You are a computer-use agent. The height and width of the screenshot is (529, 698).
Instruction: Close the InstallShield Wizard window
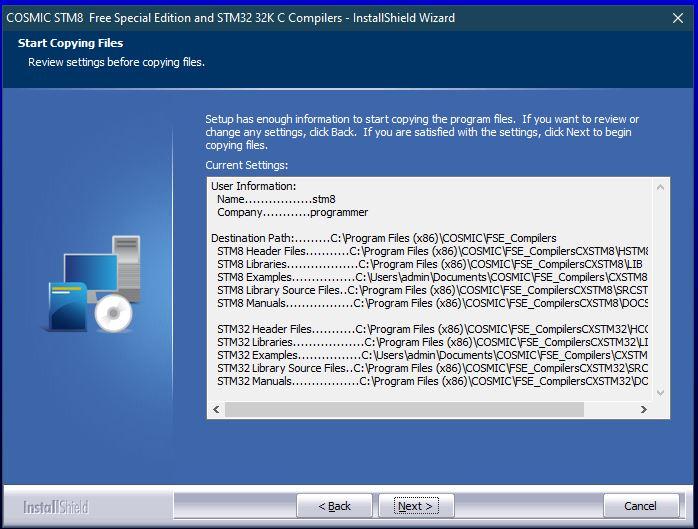678,18
